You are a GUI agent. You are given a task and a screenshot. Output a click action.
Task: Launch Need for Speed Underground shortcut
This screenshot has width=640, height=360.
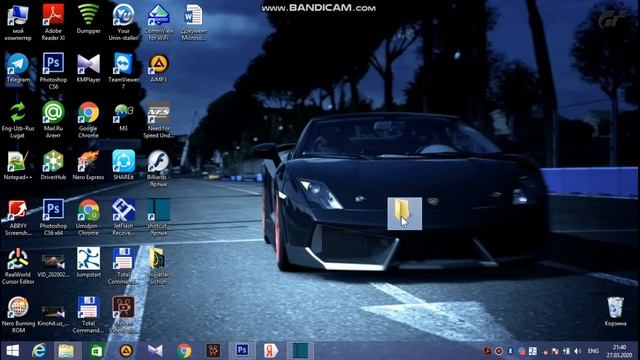click(159, 120)
